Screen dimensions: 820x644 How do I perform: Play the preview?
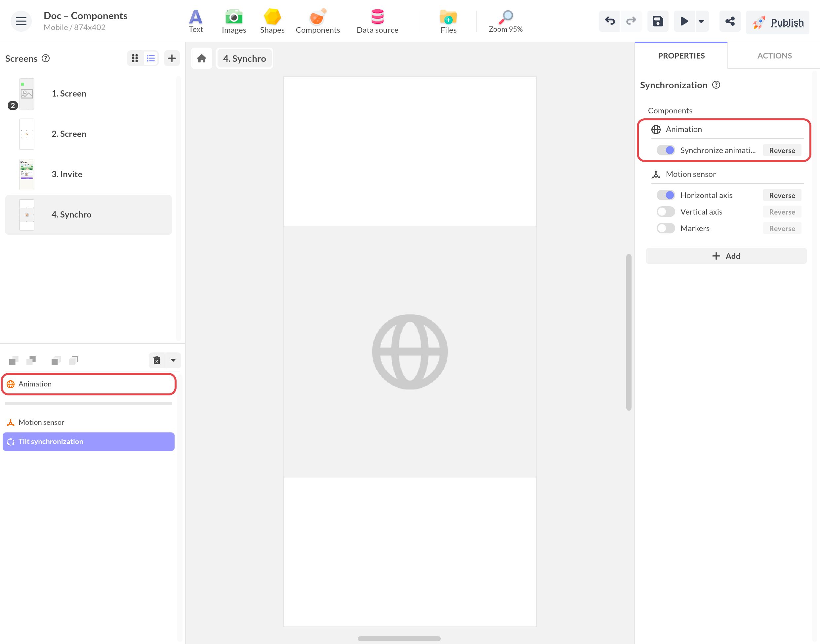point(684,21)
